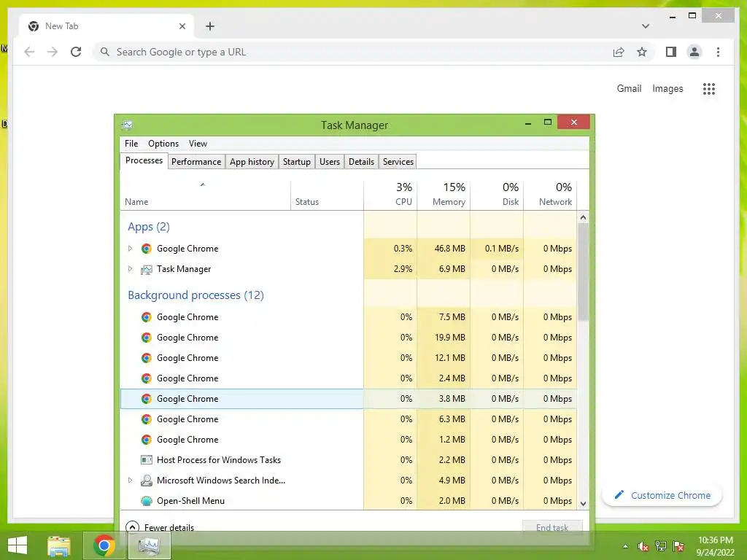Click Chrome forward navigation arrow
747x560 pixels.
[x=53, y=52]
